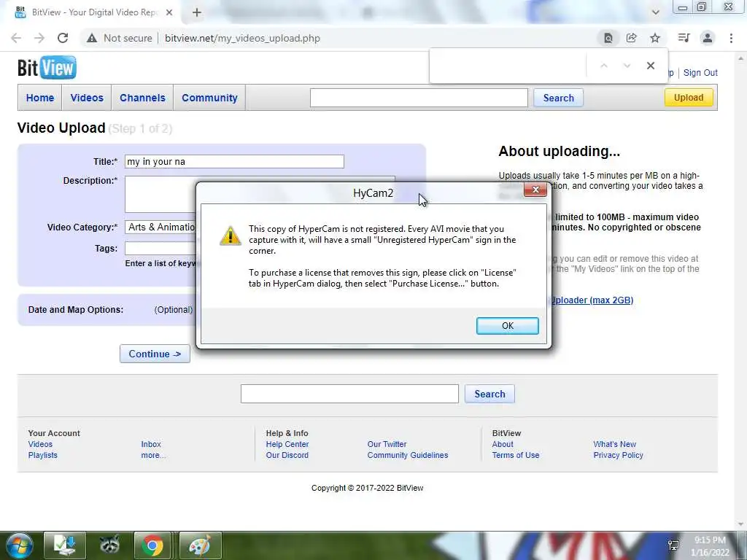Image resolution: width=747 pixels, height=560 pixels.
Task: Click the Chrome taskbar icon
Action: [152, 545]
